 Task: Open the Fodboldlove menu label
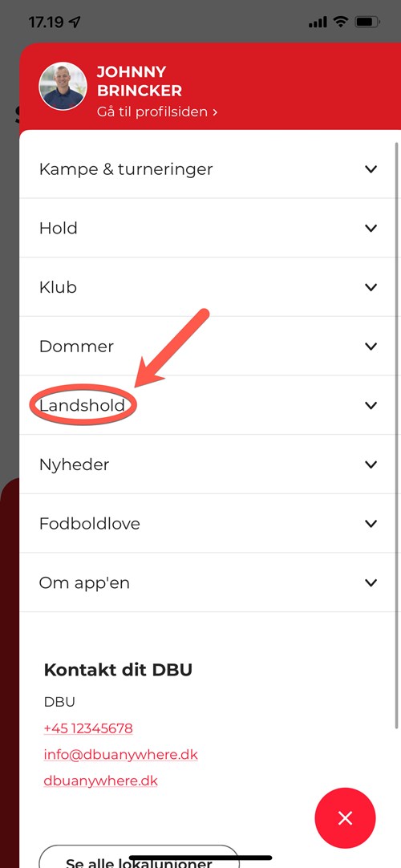[90, 524]
